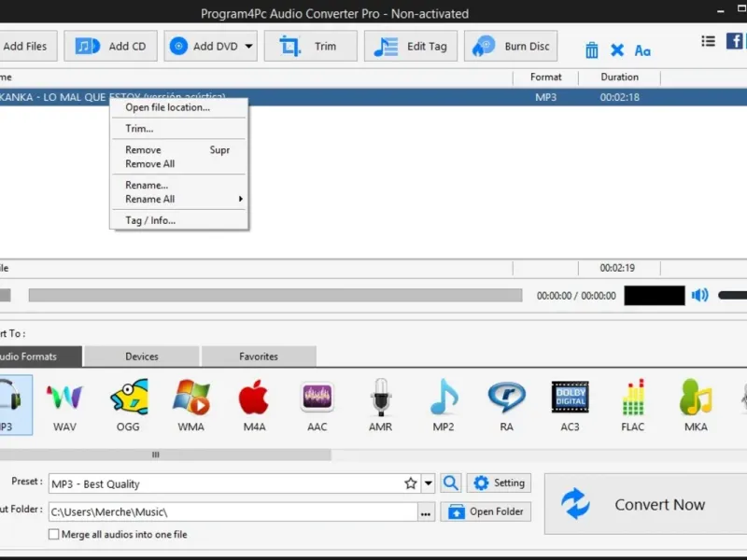The image size is (747, 560).
Task: Select the RA format icon
Action: [507, 405]
